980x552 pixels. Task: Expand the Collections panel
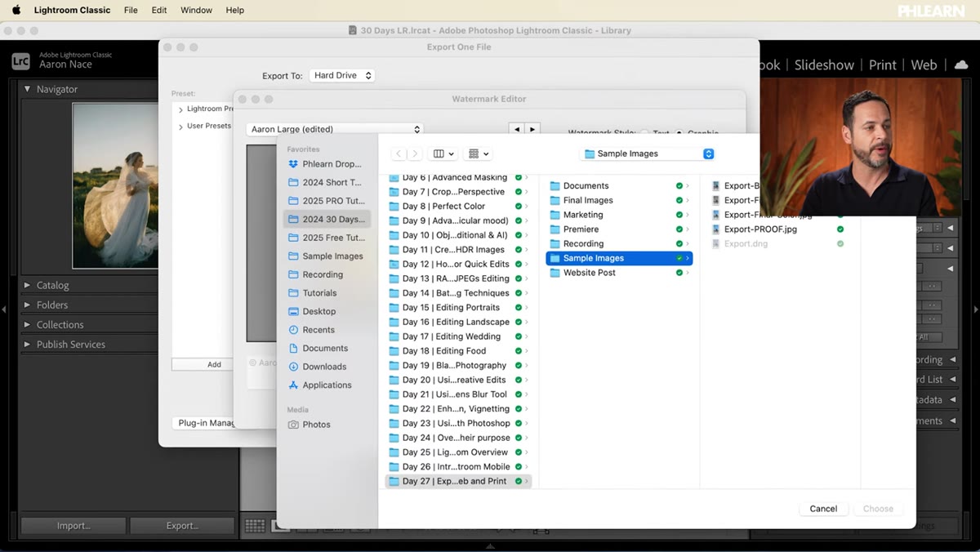(x=27, y=324)
